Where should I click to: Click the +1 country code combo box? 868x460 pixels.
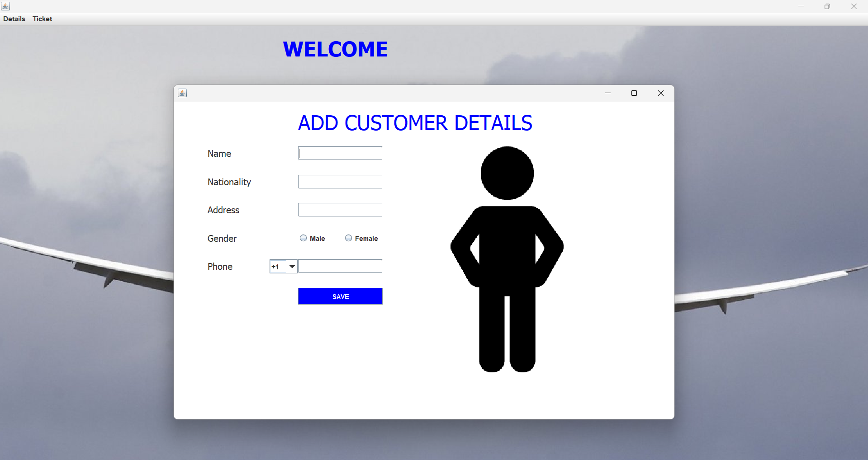pos(278,267)
